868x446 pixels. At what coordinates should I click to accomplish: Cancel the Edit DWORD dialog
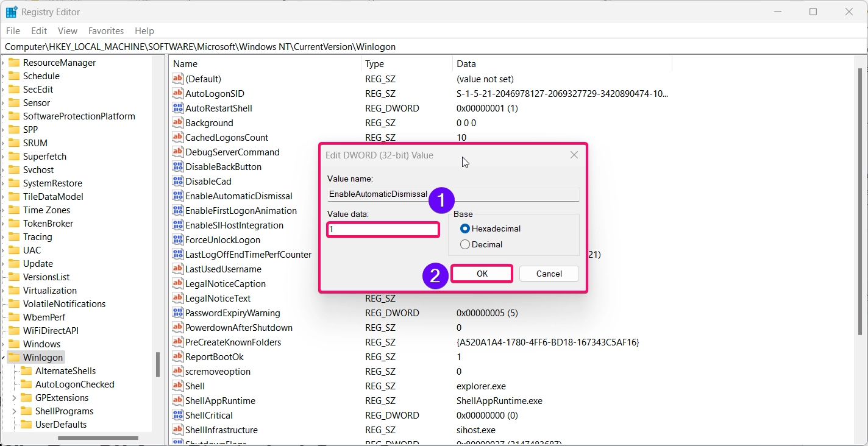point(549,274)
